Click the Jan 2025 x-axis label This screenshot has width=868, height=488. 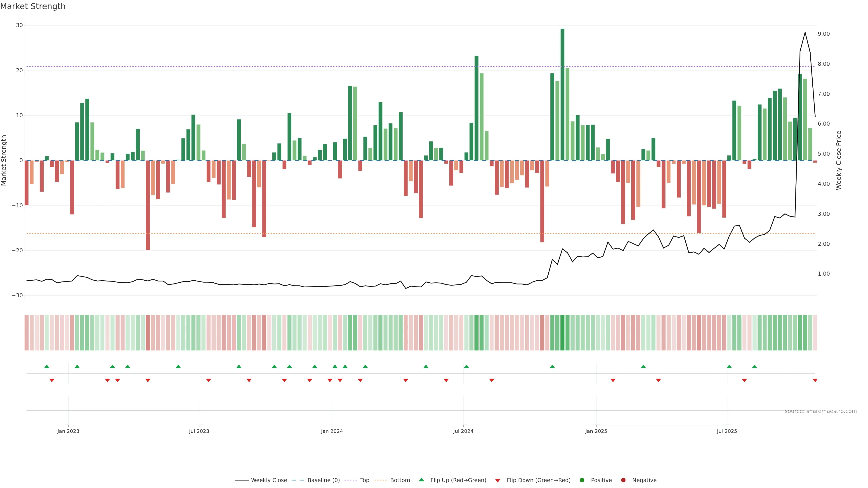click(x=596, y=431)
